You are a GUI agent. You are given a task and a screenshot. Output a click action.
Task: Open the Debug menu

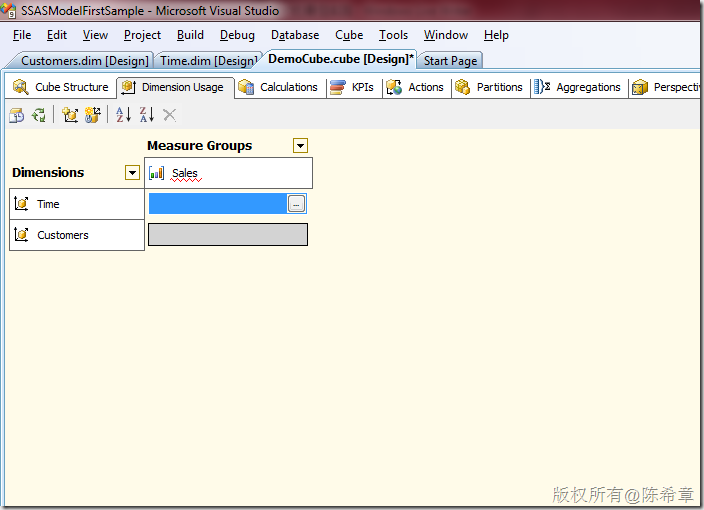tap(237, 35)
